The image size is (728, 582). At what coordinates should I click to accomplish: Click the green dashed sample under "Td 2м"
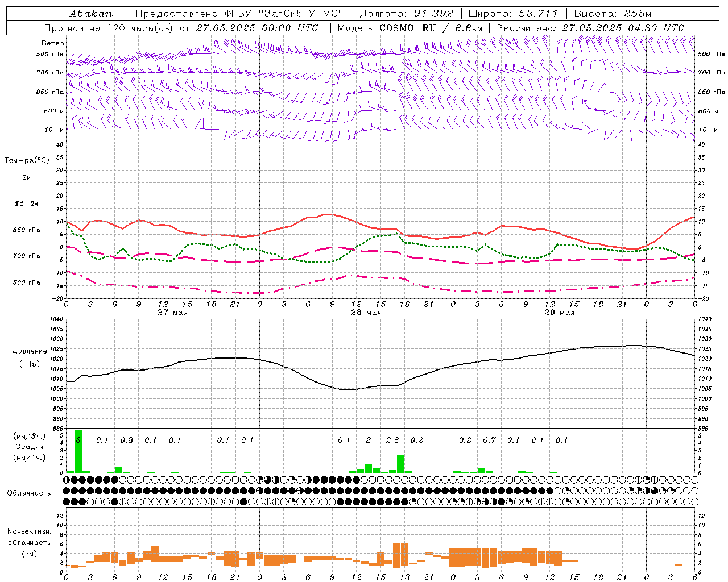26,210
